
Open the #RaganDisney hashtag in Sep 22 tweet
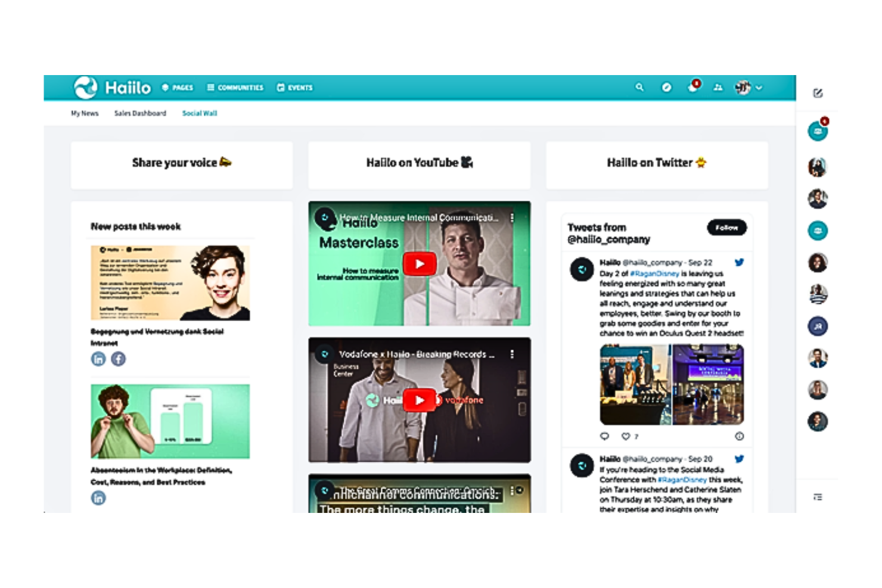[654, 273]
